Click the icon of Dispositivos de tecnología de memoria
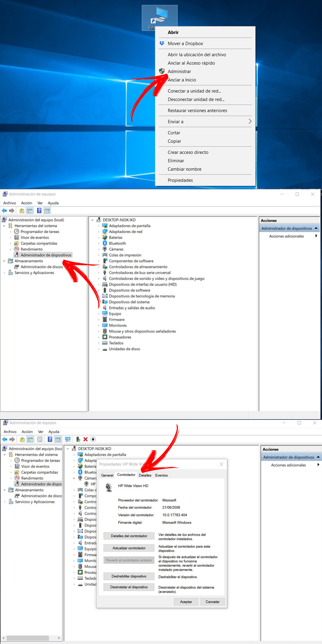The width and height of the screenshot is (322, 644). pyautogui.click(x=105, y=296)
